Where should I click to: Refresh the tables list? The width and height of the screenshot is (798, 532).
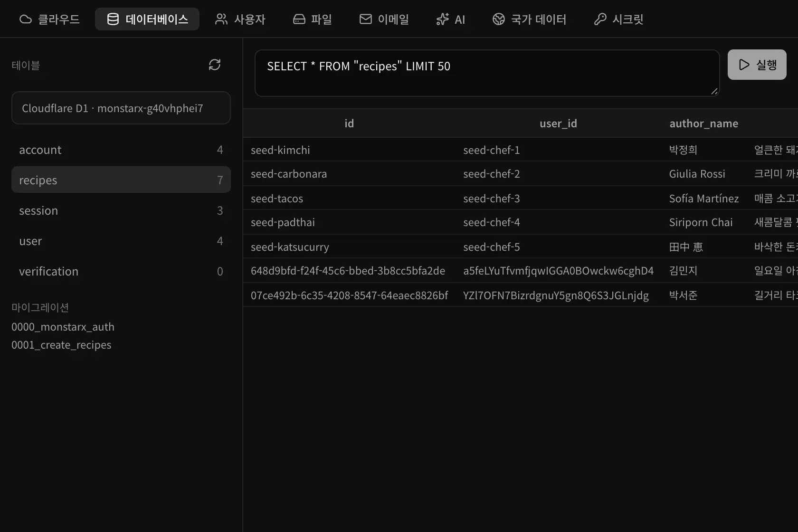pos(215,65)
